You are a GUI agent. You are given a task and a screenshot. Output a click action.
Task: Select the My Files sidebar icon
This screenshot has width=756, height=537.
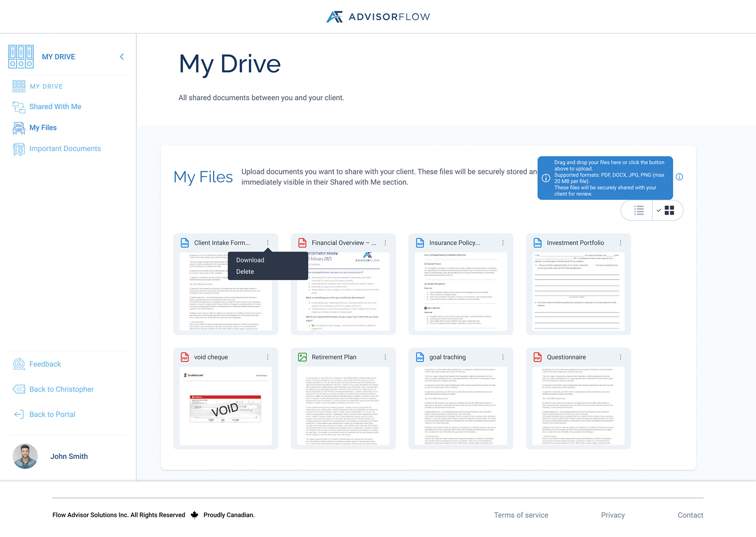point(18,127)
